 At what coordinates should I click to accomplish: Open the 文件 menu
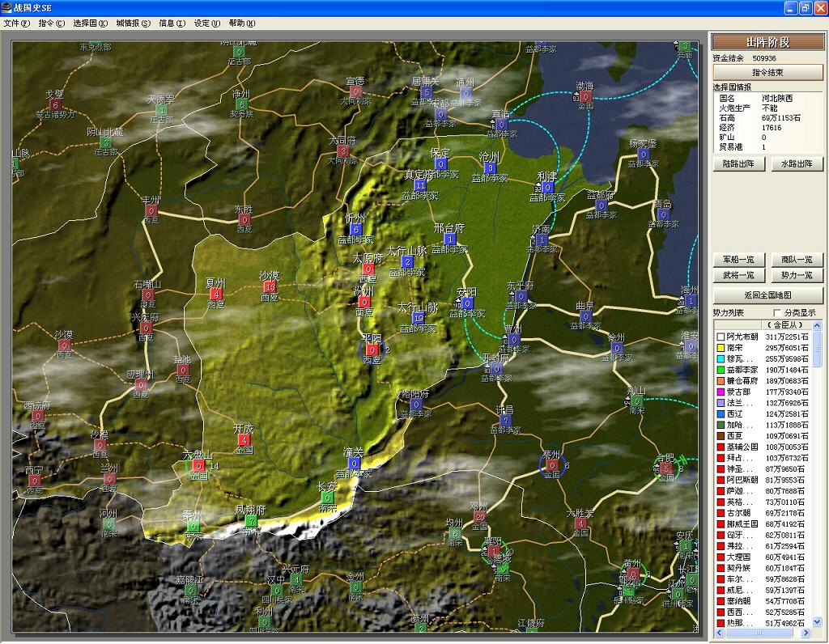click(x=16, y=23)
